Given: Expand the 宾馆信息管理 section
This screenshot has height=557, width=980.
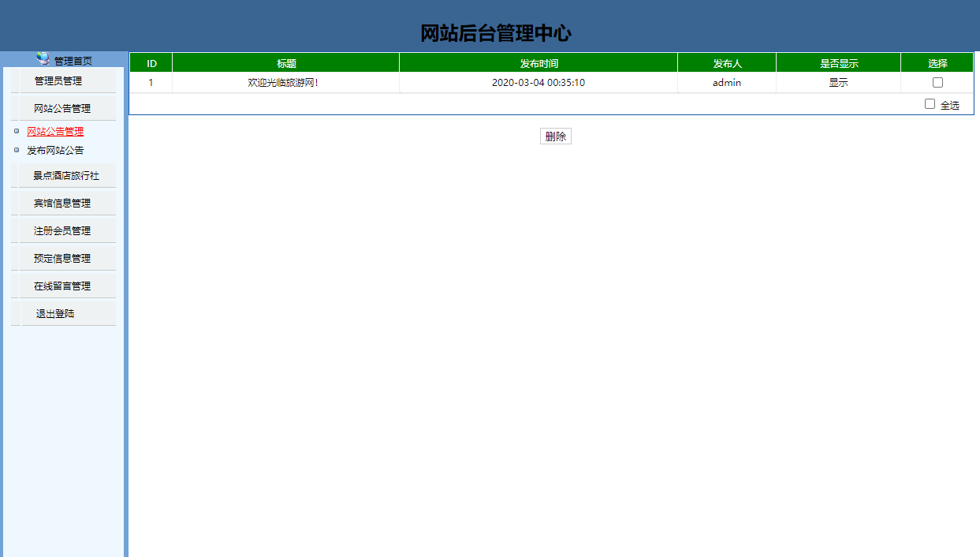Looking at the screenshot, I should (x=63, y=202).
